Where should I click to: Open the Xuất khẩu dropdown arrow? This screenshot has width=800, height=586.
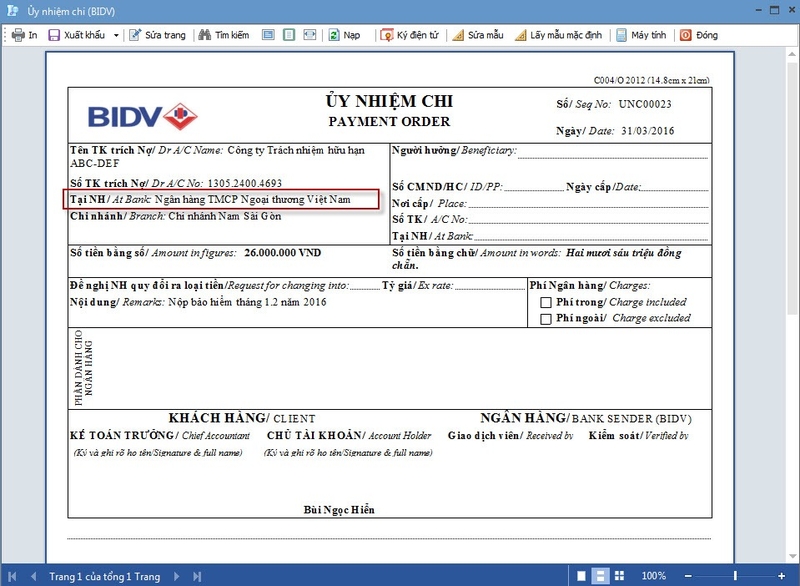coord(116,35)
